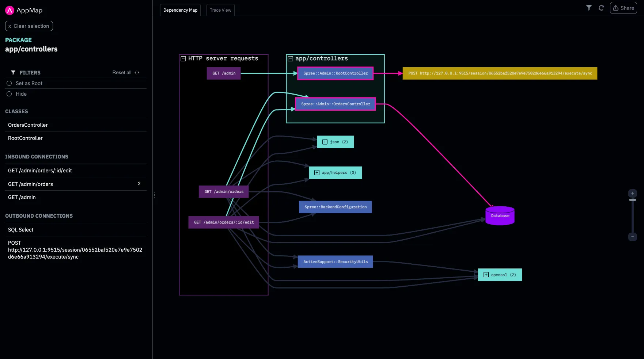Select inbound connection GET /admin/orders/:id/edit
The image size is (644, 359).
tap(76, 171)
